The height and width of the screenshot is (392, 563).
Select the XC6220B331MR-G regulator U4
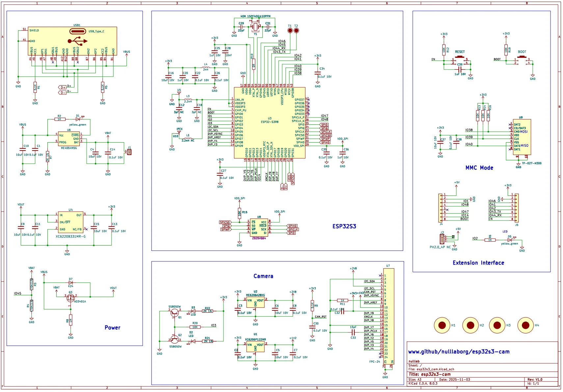(70, 222)
